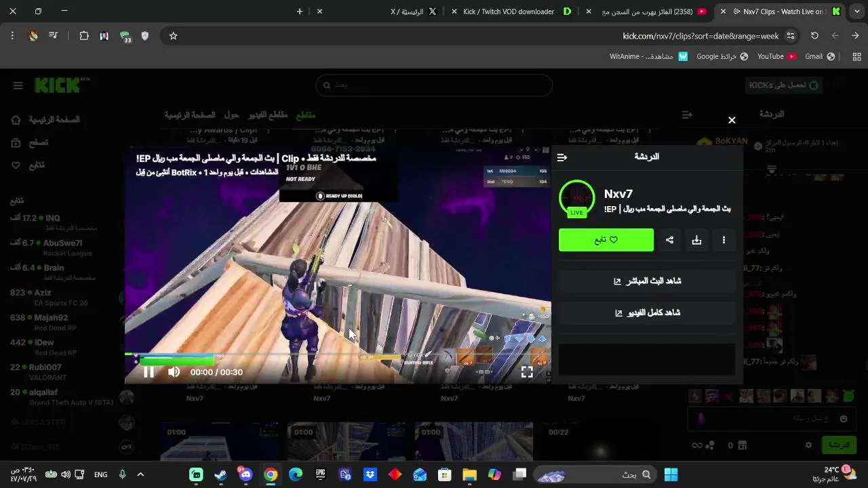Open the AbuSwe7l channel in sidebar

click(x=63, y=247)
